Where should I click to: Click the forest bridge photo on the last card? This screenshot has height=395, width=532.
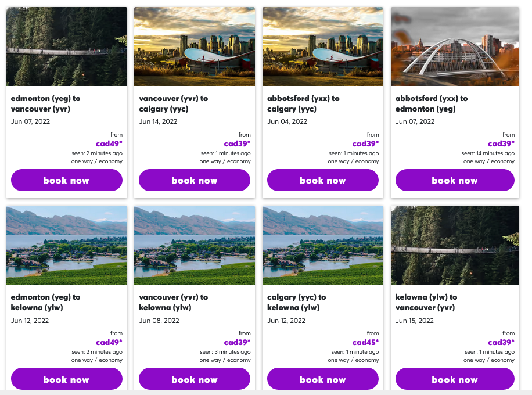pyautogui.click(x=455, y=245)
